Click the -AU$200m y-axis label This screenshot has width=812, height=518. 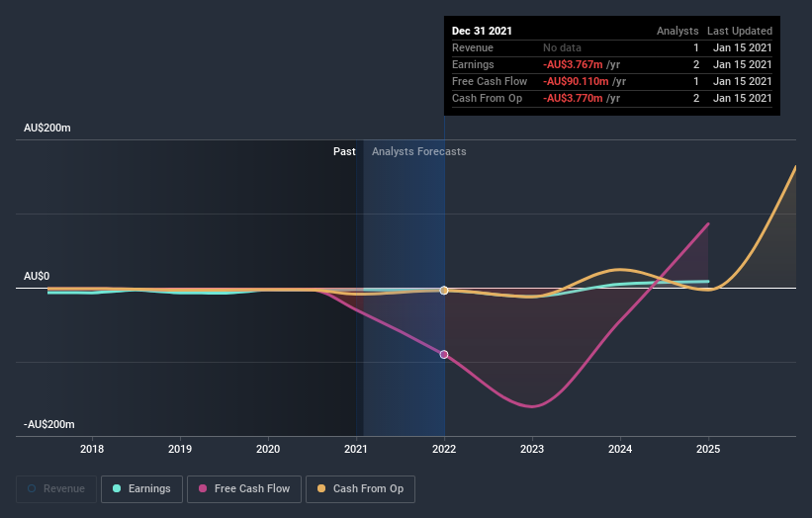(49, 424)
